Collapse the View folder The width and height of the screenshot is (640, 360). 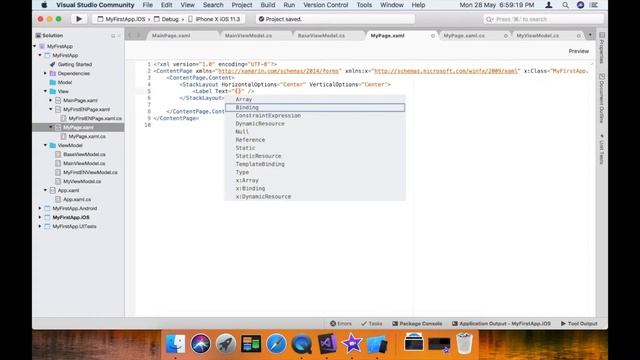(45, 91)
